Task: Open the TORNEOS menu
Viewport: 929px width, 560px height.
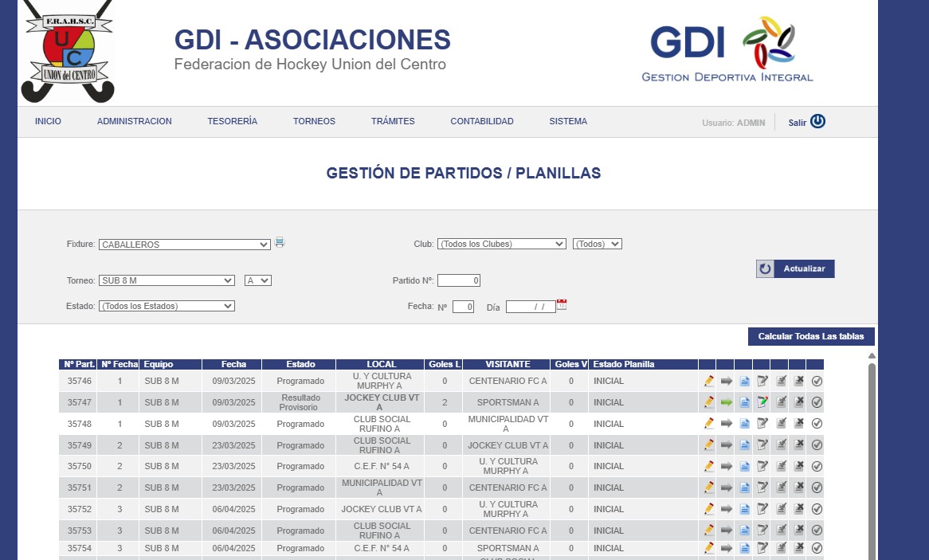Action: pos(314,122)
